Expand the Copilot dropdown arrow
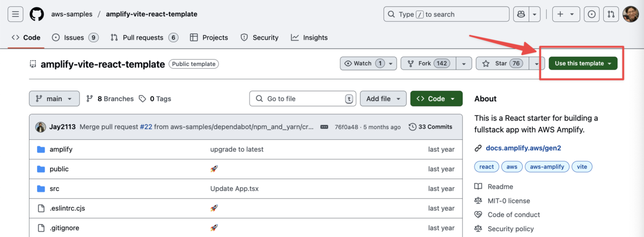This screenshot has width=644, height=237. 535,14
